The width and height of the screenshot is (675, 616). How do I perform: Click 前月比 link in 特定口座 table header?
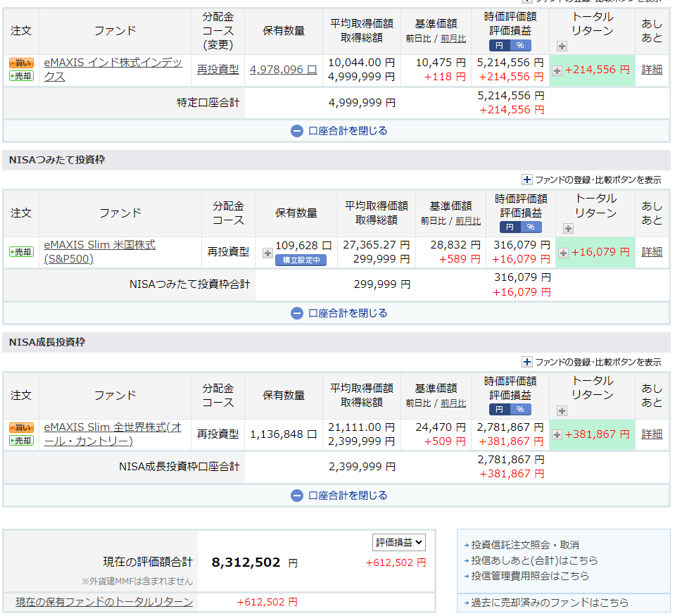tap(453, 39)
